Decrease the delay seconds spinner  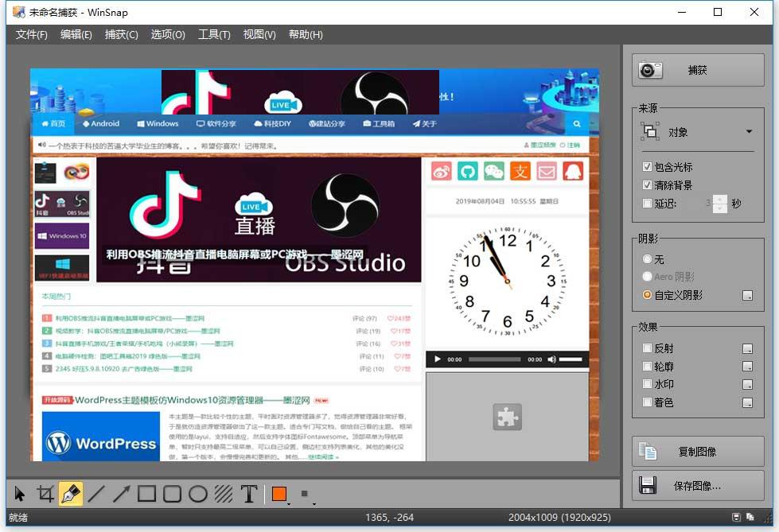[x=720, y=208]
